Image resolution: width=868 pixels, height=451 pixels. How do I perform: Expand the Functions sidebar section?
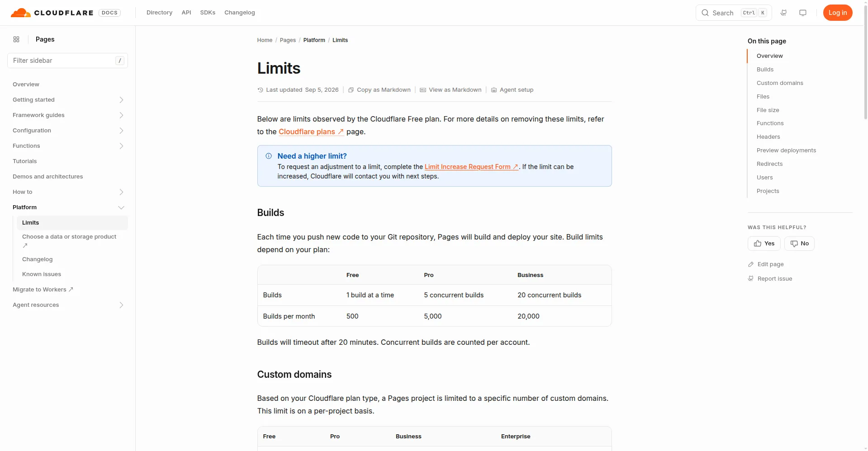coord(121,146)
